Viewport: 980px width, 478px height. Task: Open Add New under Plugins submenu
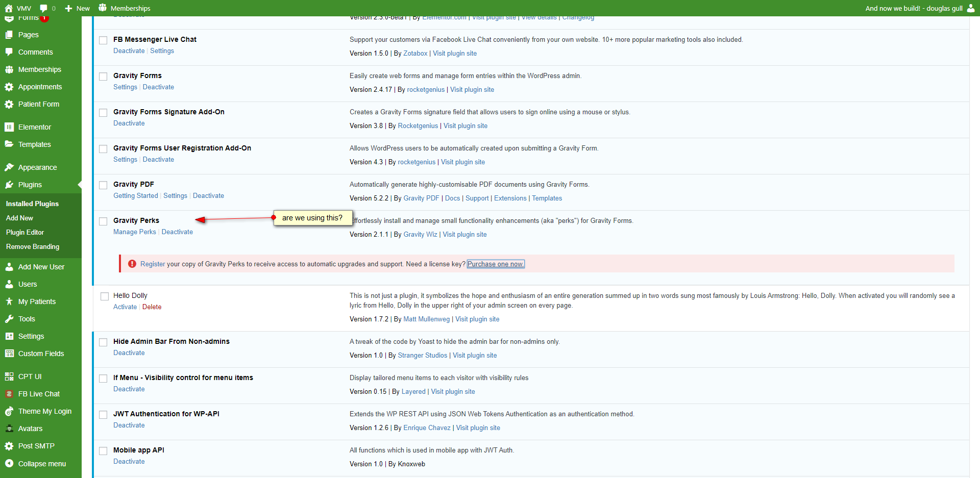(19, 218)
